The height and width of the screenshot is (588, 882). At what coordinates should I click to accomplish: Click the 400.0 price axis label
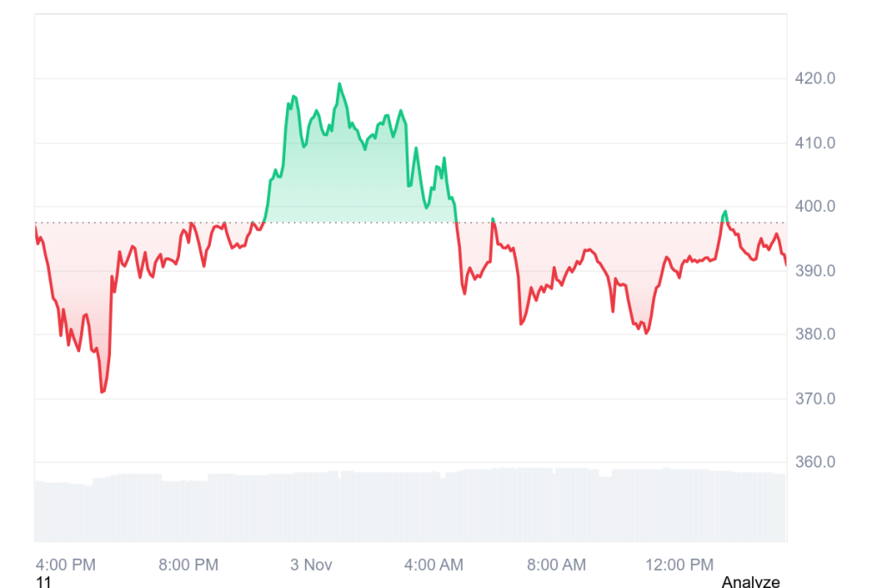point(815,207)
